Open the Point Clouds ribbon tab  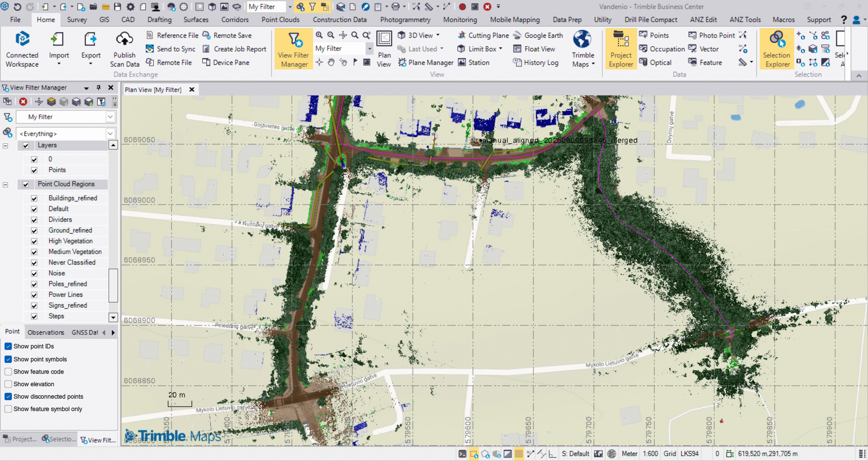point(280,20)
